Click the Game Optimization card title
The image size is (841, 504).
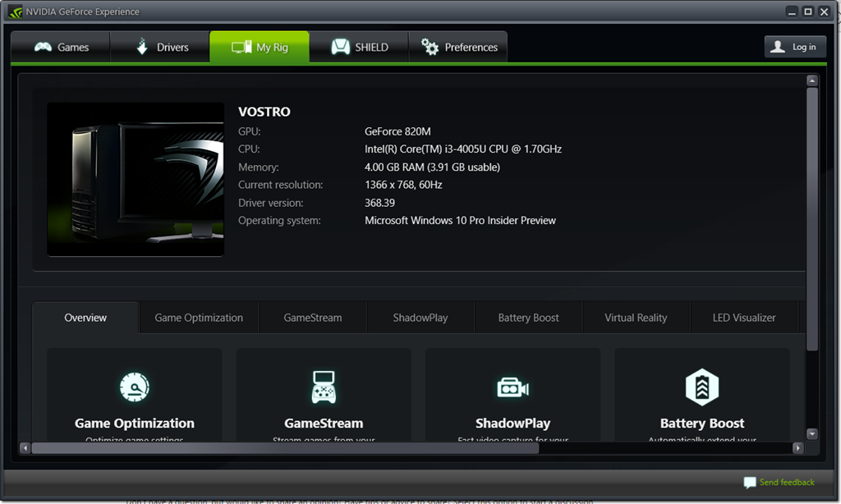pyautogui.click(x=135, y=423)
